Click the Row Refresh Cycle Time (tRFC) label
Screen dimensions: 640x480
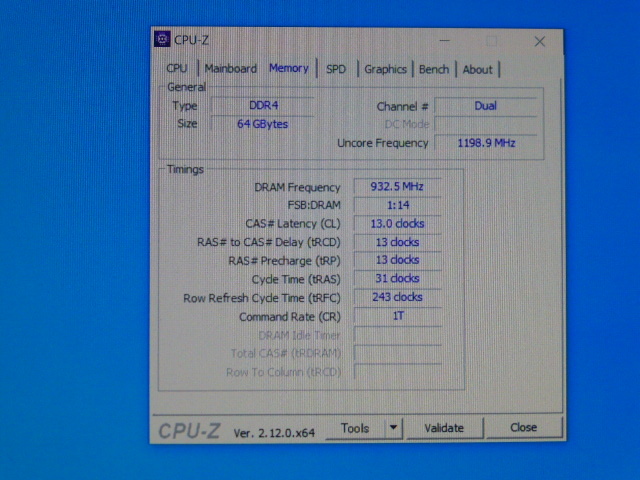tap(262, 298)
